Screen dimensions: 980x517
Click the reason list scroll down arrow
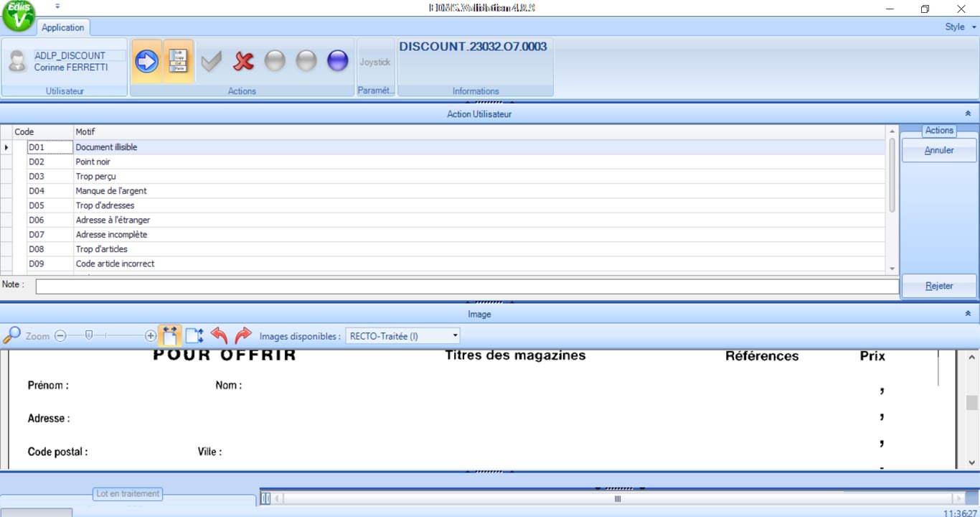(x=892, y=269)
